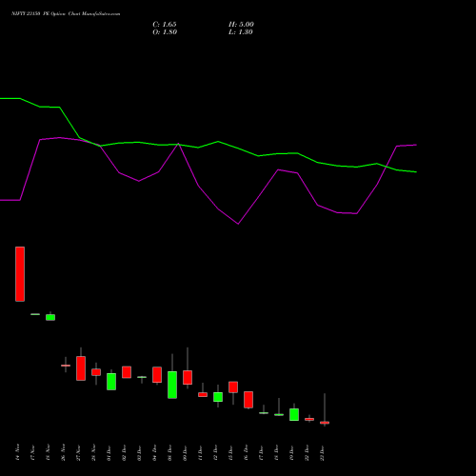
Task: Click the red candle above 27 Nov
Action: 81,368
